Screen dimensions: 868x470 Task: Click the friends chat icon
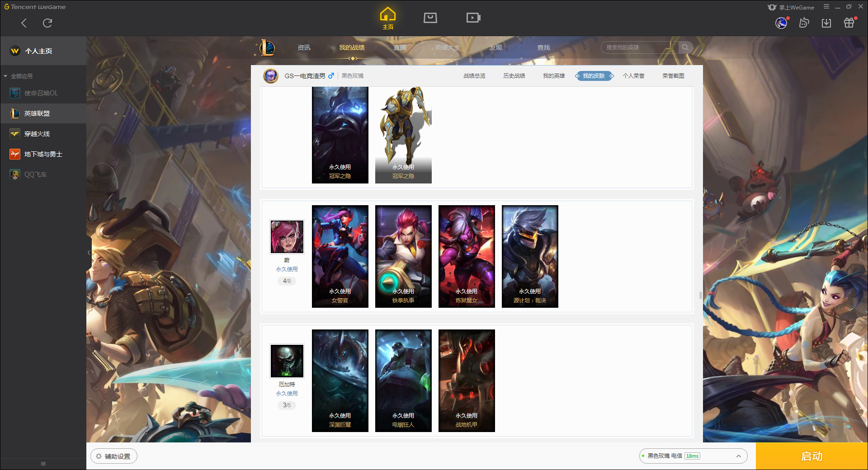[804, 23]
